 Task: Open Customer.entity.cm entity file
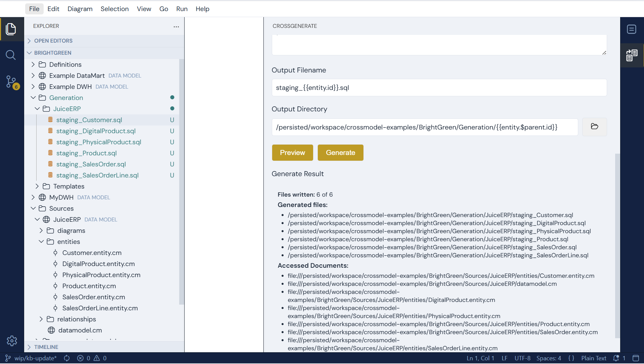[x=92, y=253]
